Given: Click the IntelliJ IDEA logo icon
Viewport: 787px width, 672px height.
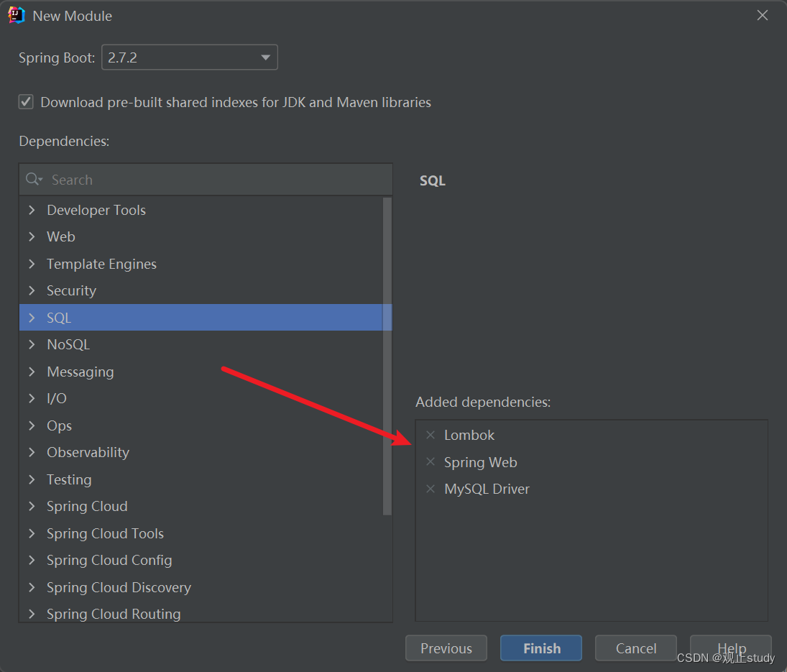Looking at the screenshot, I should [x=16, y=16].
